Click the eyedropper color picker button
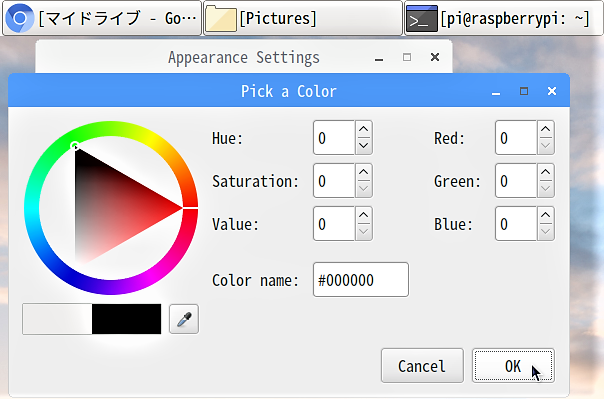 pyautogui.click(x=184, y=319)
